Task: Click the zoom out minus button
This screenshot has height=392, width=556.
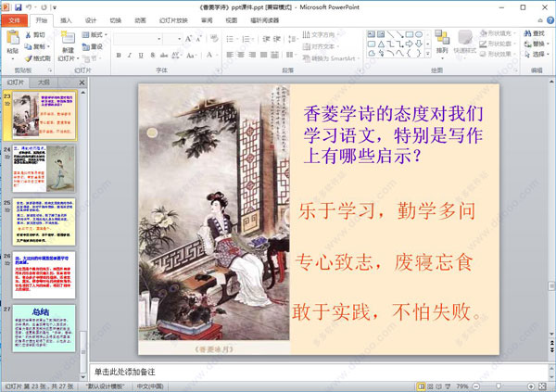Action: (x=476, y=386)
